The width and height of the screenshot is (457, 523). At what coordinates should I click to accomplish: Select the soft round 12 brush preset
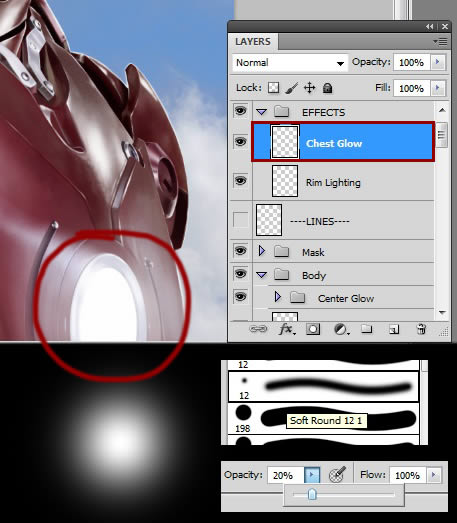pyautogui.click(x=323, y=387)
